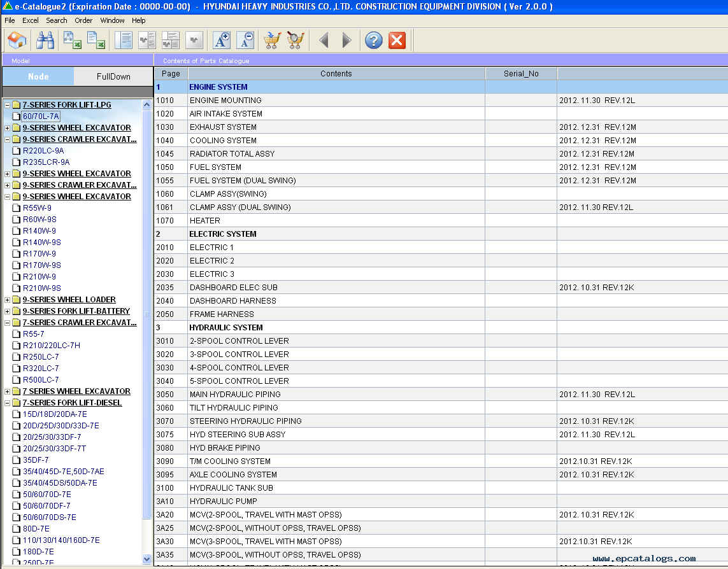This screenshot has height=569, width=728.
Task: Select model R500LC-7 in the tree
Action: click(x=41, y=379)
